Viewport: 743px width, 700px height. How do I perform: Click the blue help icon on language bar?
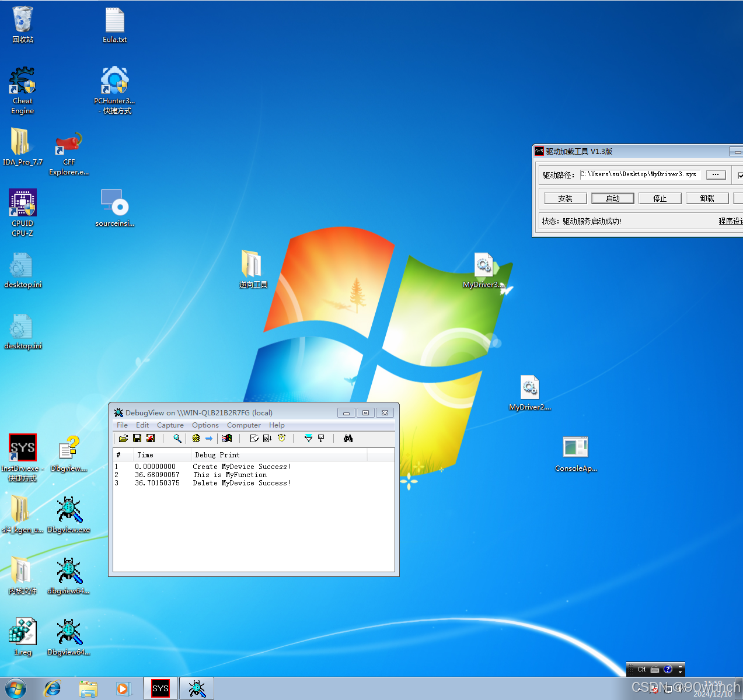[x=668, y=669]
